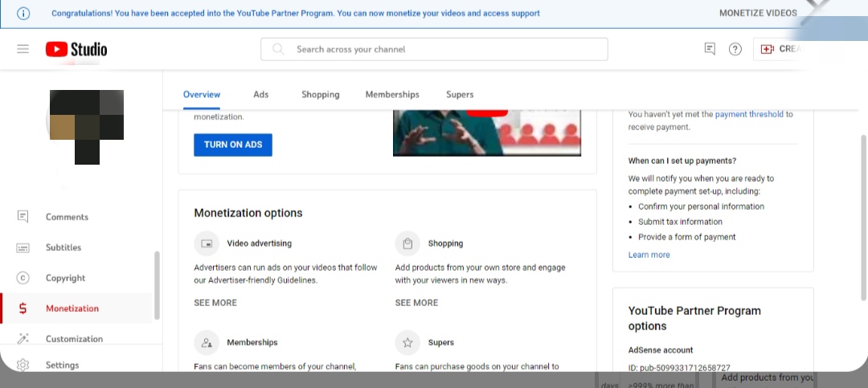
Task: Click the Supers star icon
Action: coord(408,343)
